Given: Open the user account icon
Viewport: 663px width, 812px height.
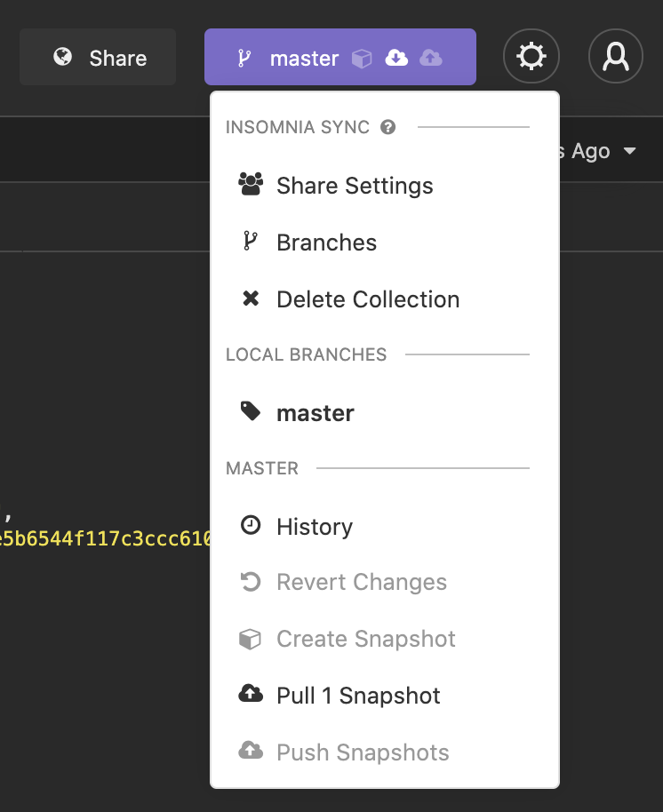Looking at the screenshot, I should click(615, 58).
